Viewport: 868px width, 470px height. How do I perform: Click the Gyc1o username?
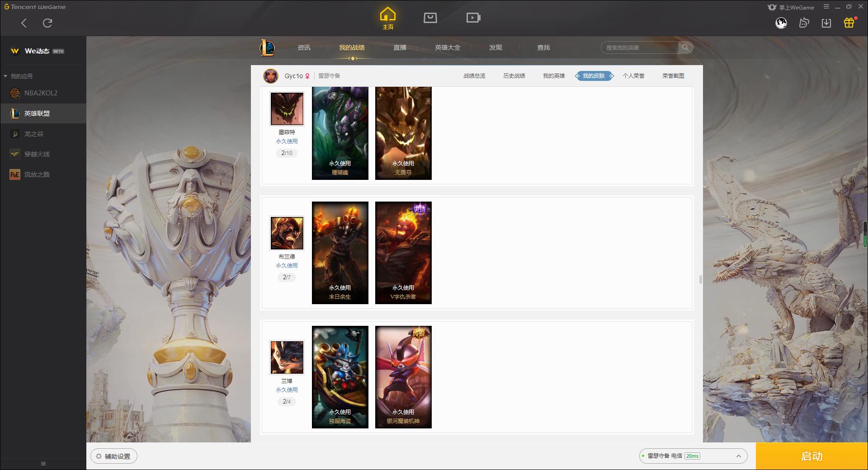[293, 76]
